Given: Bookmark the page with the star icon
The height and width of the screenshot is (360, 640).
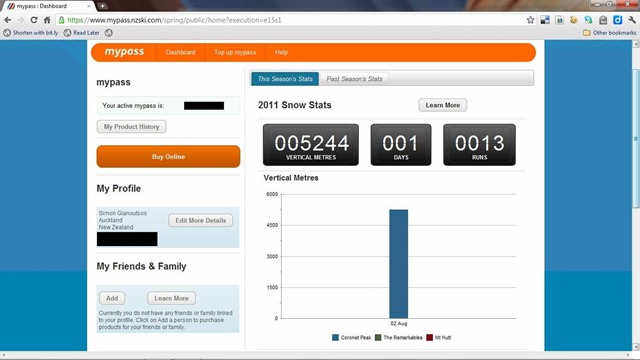Looking at the screenshot, I should point(530,20).
